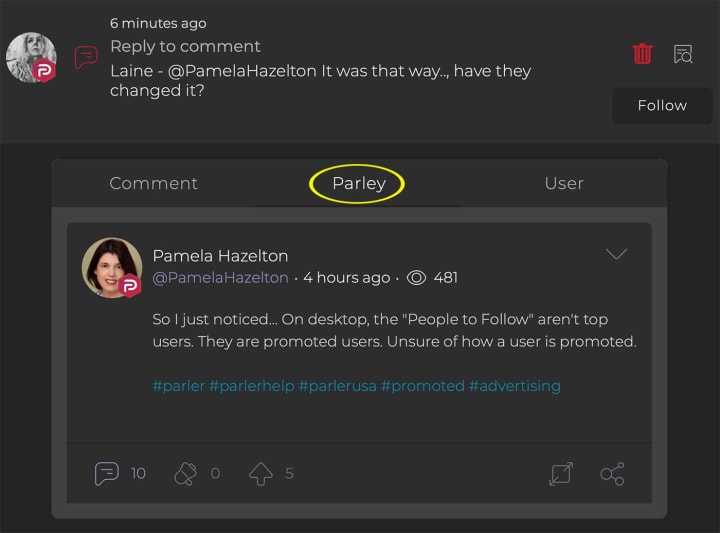Echo the parley with megaphone icon
The image size is (720, 533).
click(x=185, y=473)
